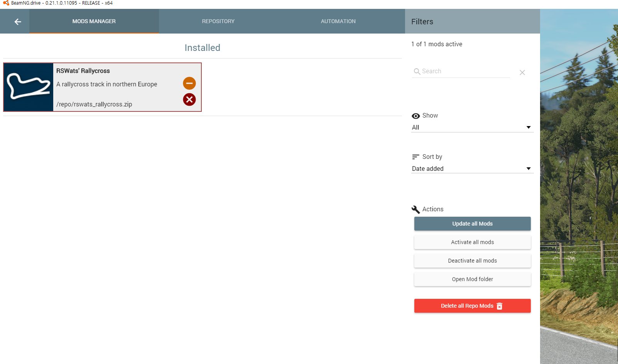Clear the search field with the X icon
Image resolution: width=618 pixels, height=364 pixels.
click(522, 72)
